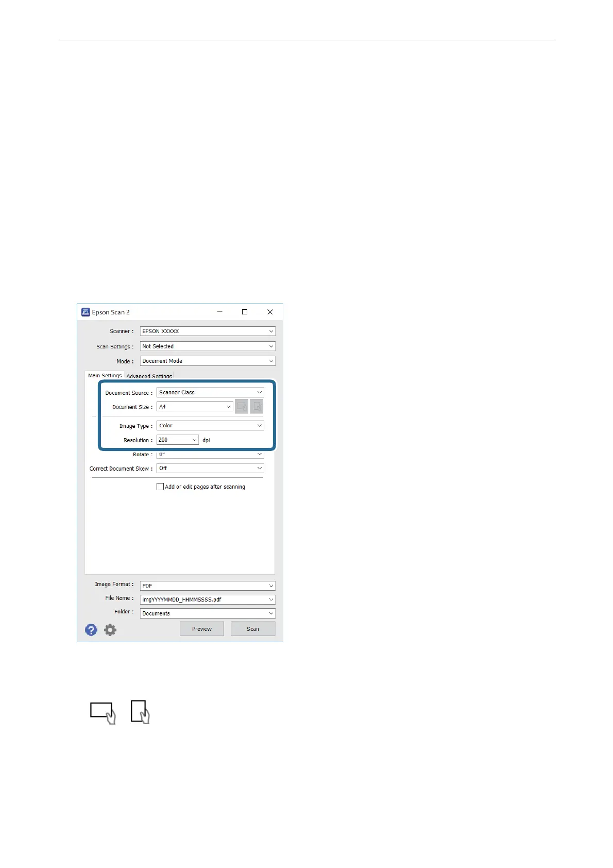The width and height of the screenshot is (613, 868).
Task: Close the Epson Scan 2 window
Action: [x=270, y=312]
